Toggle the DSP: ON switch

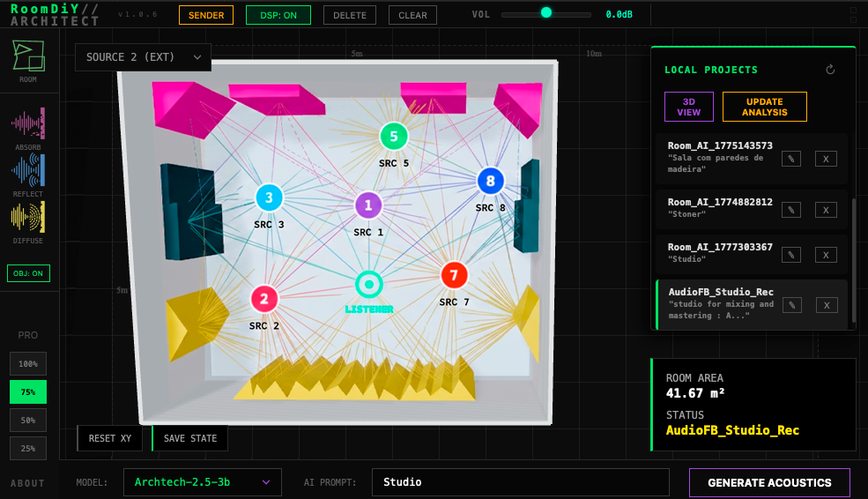click(278, 15)
